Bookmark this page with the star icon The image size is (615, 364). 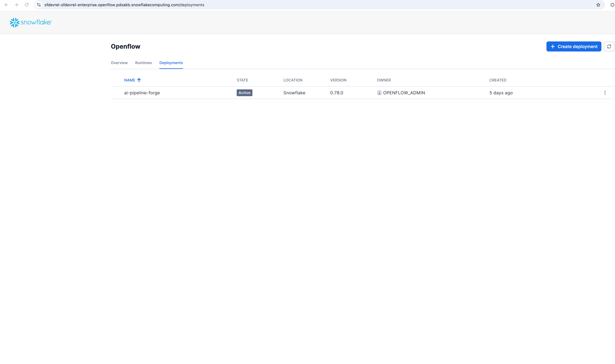point(598,5)
